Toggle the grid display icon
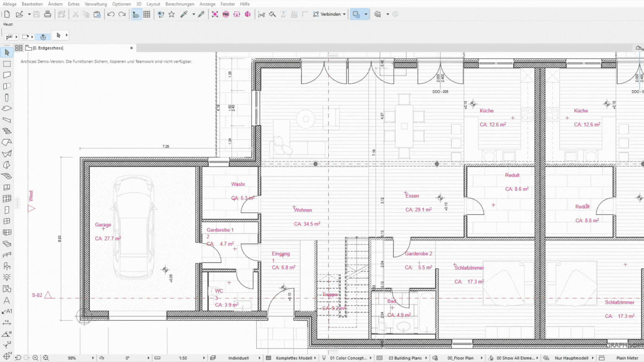The height and width of the screenshot is (362, 644). coord(147,14)
